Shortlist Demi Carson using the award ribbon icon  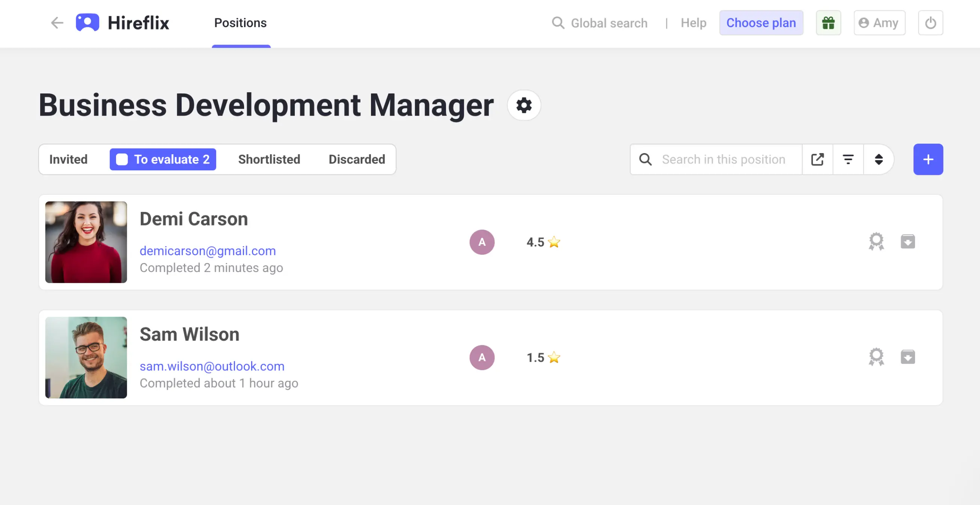[x=876, y=242]
